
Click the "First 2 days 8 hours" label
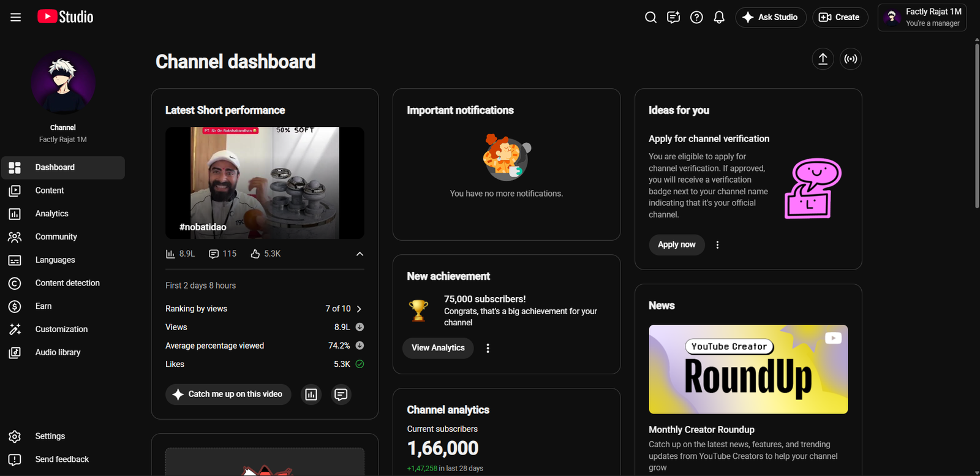(200, 285)
